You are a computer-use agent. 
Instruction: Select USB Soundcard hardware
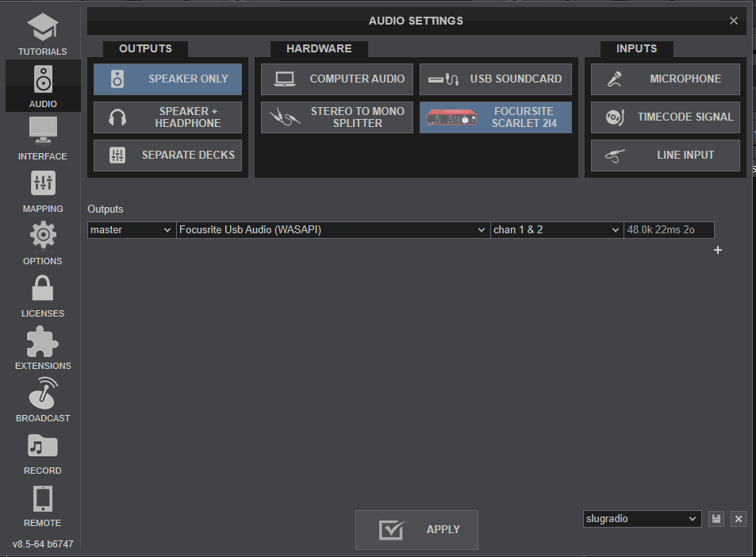click(496, 79)
